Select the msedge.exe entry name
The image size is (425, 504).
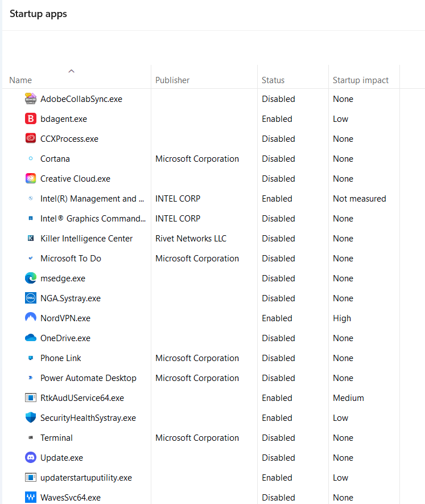[63, 278]
